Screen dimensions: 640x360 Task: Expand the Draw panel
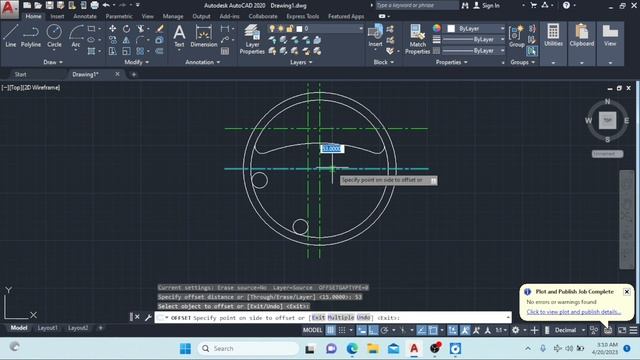[53, 62]
